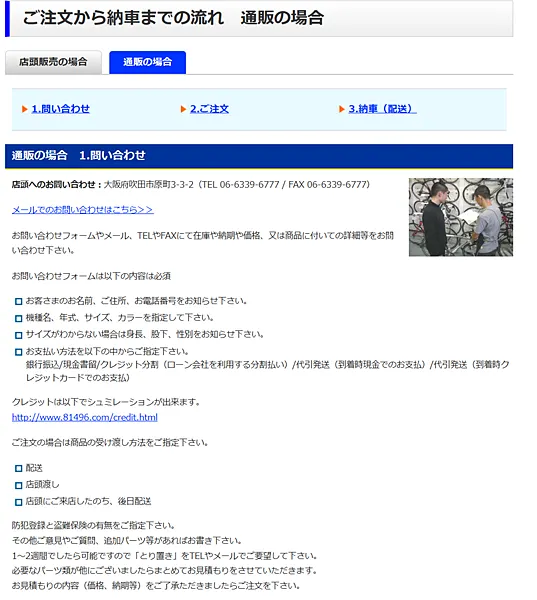537x600 pixels.
Task: Click the 通販の場合 1.問い合わせ blue header
Action: [x=259, y=156]
